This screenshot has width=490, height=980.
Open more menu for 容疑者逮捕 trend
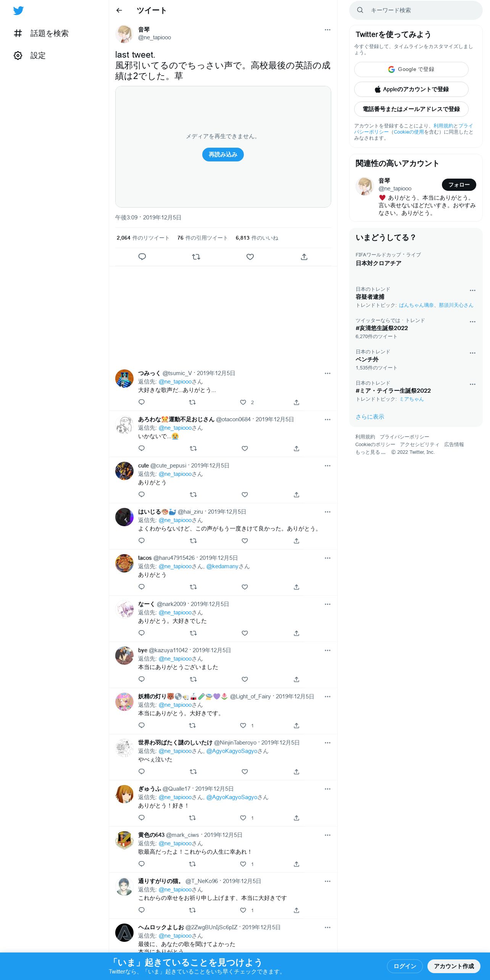coord(472,290)
